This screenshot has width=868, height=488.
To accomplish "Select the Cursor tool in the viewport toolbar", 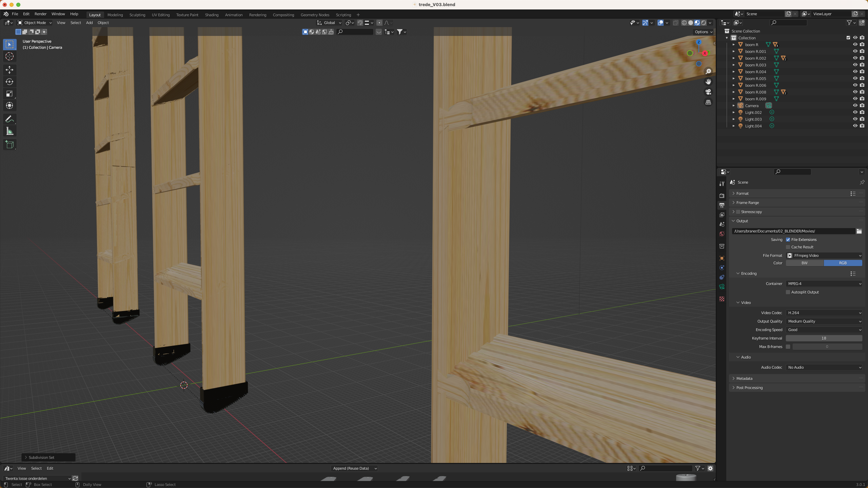I will click(x=9, y=56).
